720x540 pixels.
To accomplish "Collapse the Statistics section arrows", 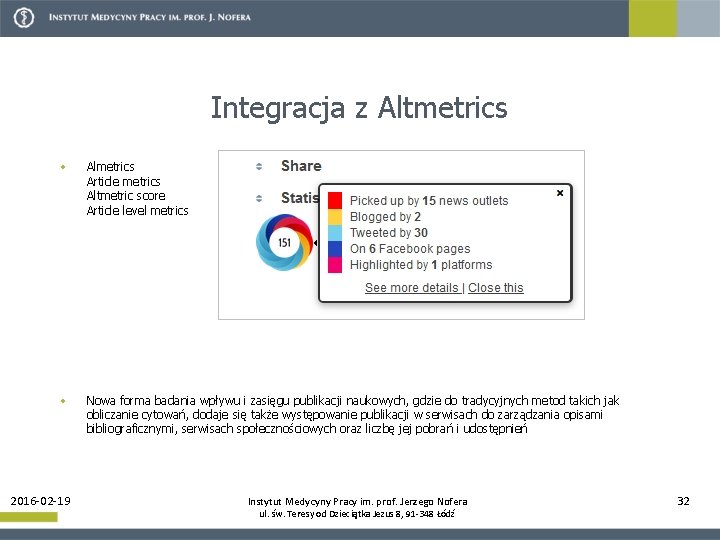I will (x=259, y=198).
